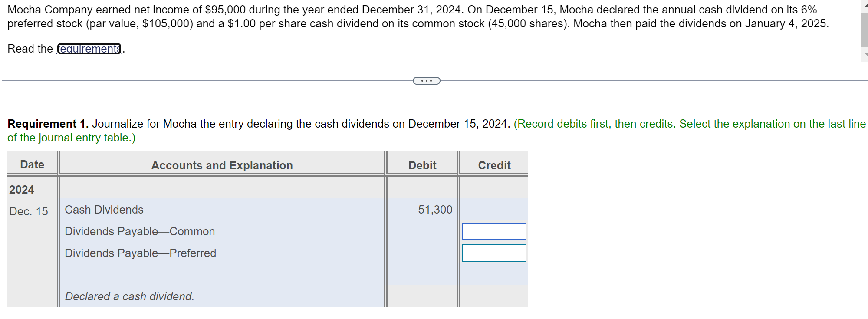Select the Cash Dividends account row
This screenshot has width=868, height=319.
coord(104,210)
